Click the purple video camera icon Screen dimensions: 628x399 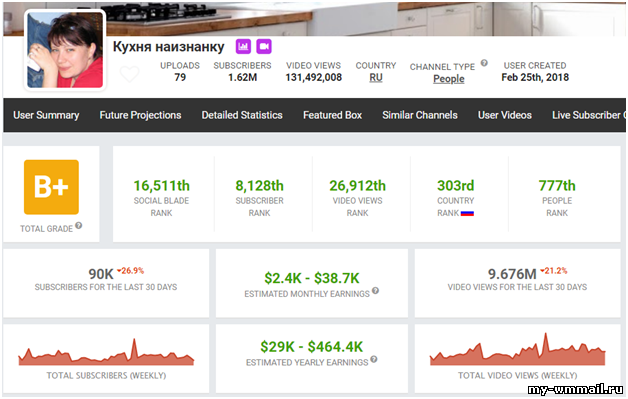264,46
